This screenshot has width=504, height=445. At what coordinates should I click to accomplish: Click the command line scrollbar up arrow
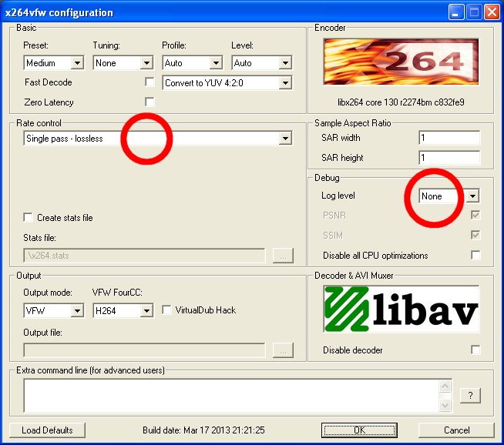[x=445, y=386]
